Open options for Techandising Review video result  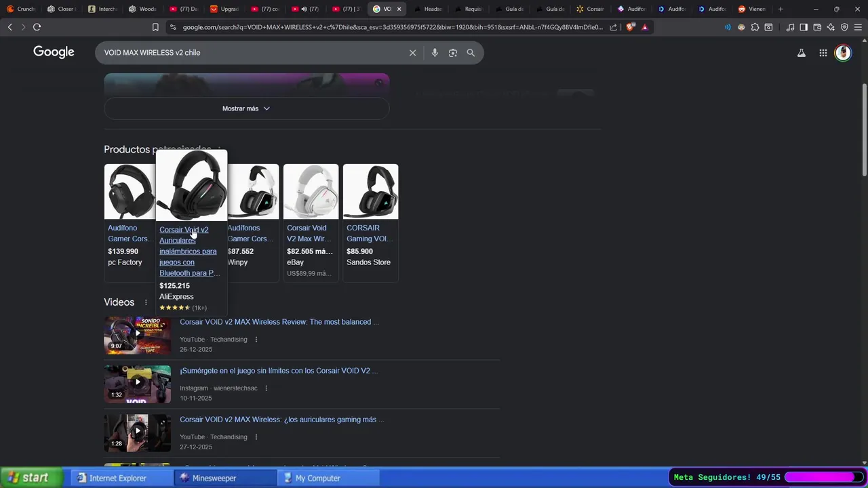[x=256, y=340]
